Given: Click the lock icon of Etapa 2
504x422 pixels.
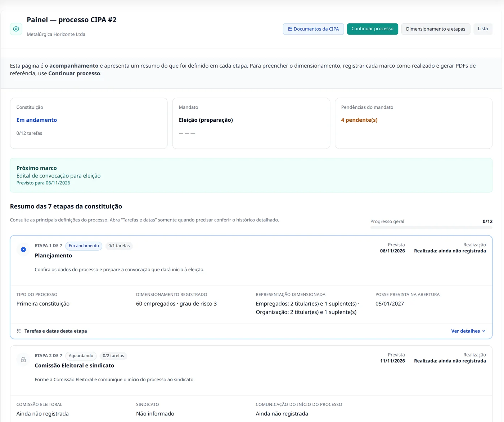Looking at the screenshot, I should 23,359.
